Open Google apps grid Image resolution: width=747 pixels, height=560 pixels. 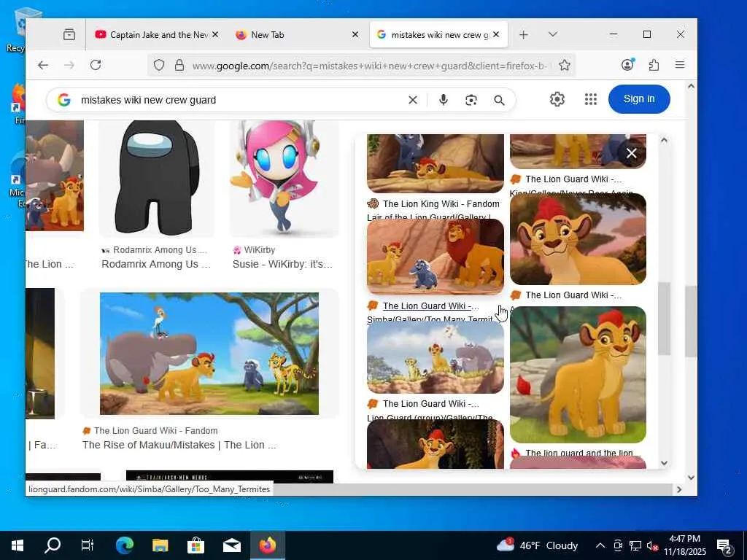(x=591, y=99)
